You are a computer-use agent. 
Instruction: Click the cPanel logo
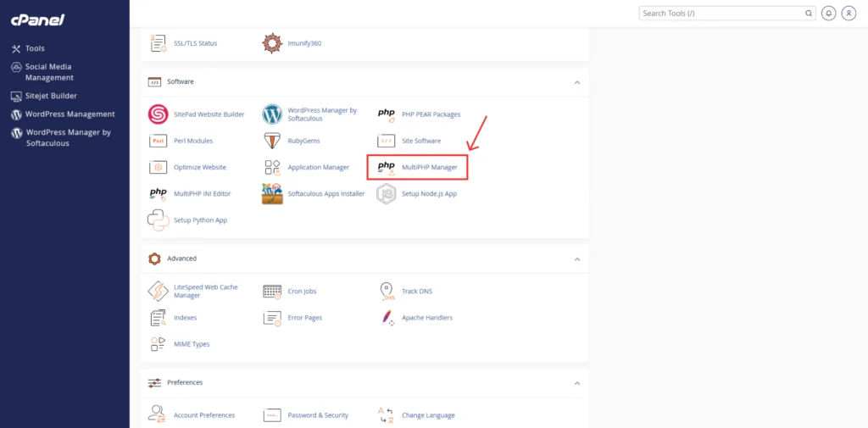pos(38,20)
